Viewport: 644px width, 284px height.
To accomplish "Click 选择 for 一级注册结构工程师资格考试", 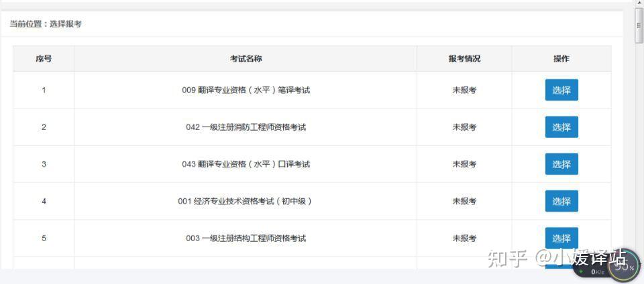I will click(561, 238).
